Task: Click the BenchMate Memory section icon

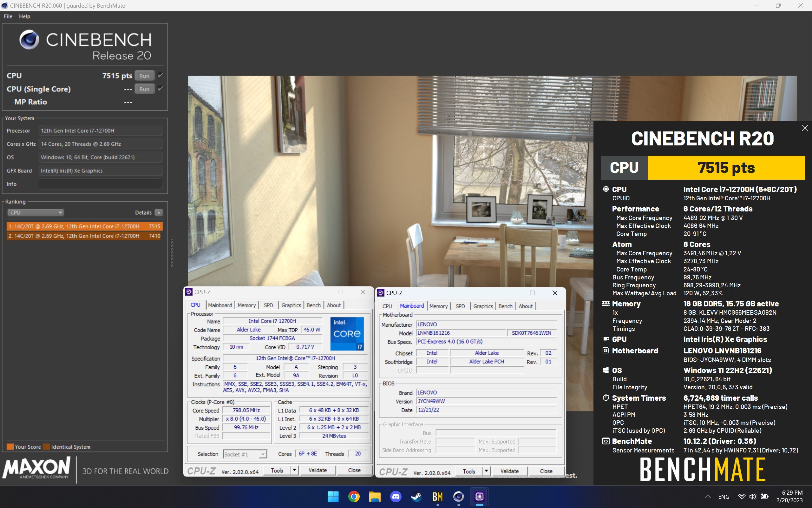Action: click(x=606, y=304)
